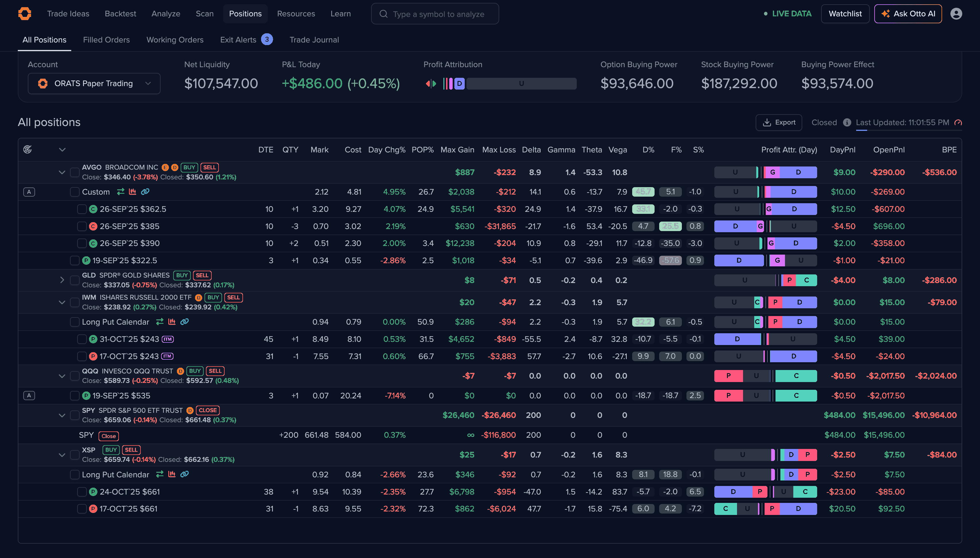Click call icon on 26-SEP'25 $362.5 leg
The image size is (980, 558).
click(x=93, y=209)
